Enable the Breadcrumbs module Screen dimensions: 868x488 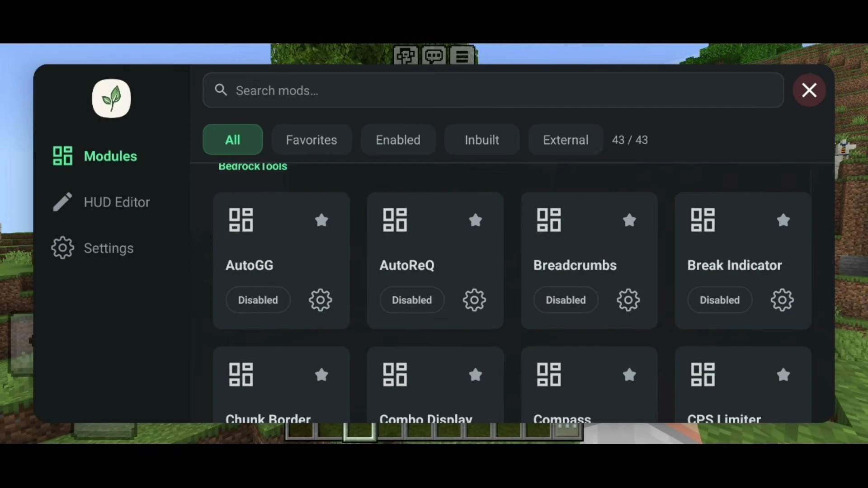pyautogui.click(x=566, y=300)
